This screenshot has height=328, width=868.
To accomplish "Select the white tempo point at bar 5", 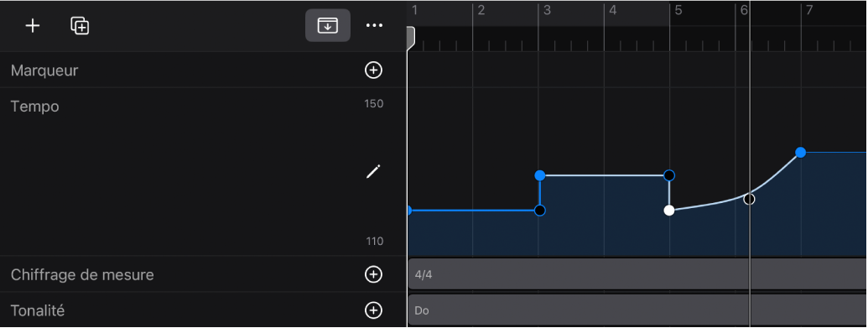I will point(669,211).
